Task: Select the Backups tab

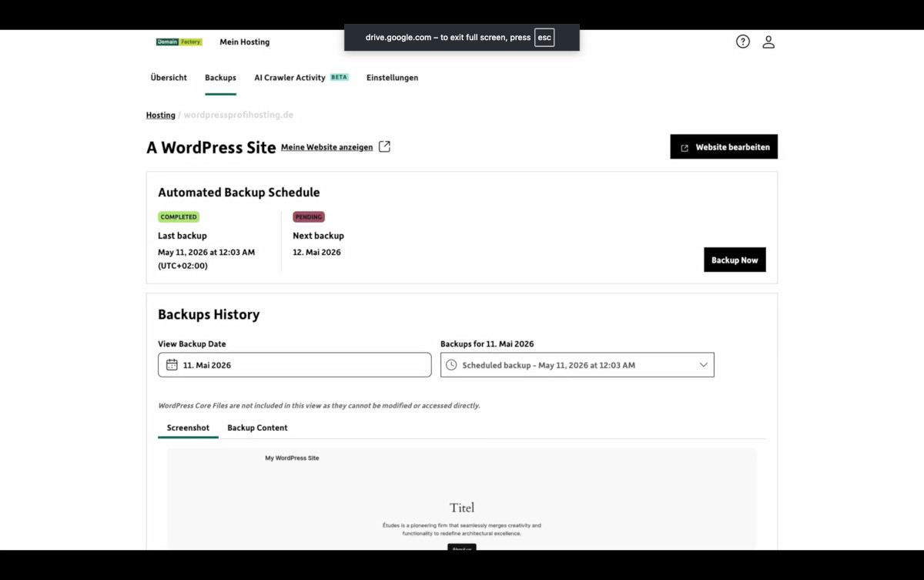Action: 220,78
